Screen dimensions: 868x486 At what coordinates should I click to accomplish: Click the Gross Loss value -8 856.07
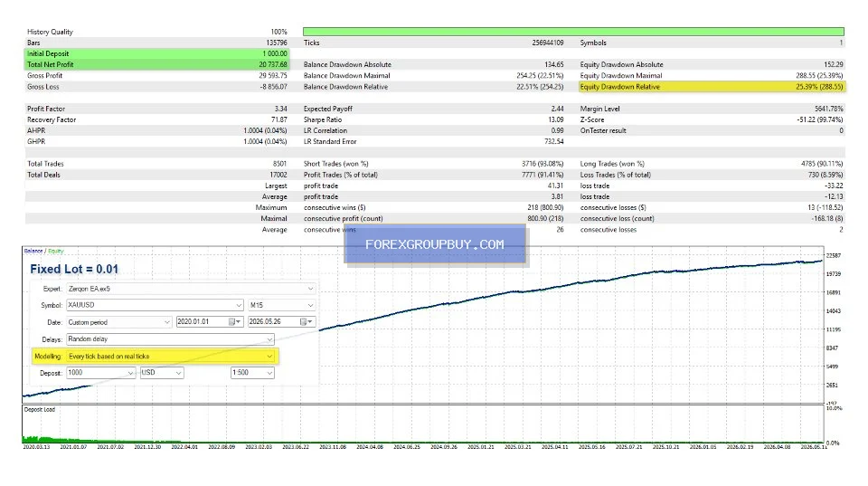tap(274, 87)
